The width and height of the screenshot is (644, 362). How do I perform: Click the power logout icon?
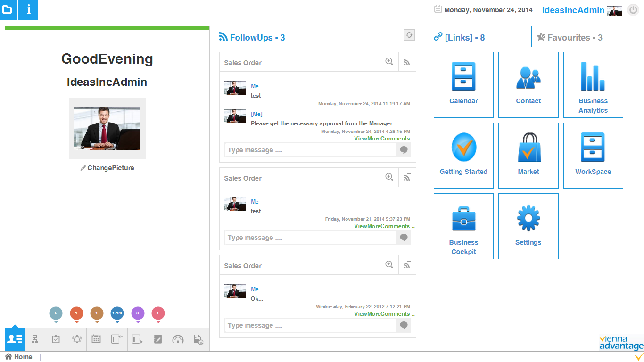633,10
